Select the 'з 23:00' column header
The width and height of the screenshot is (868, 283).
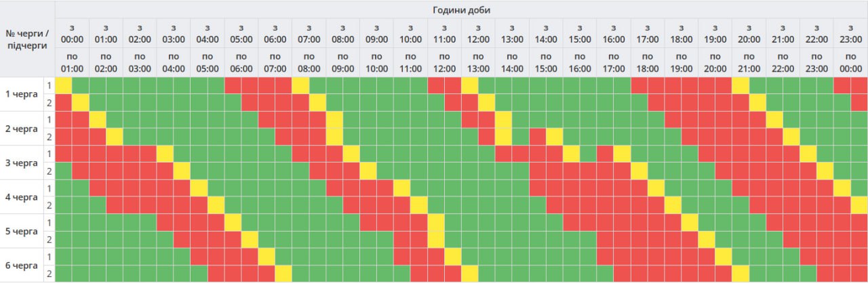tap(850, 33)
